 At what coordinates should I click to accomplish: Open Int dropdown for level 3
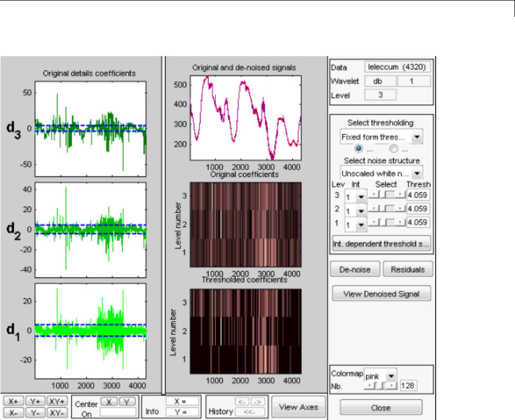click(356, 196)
